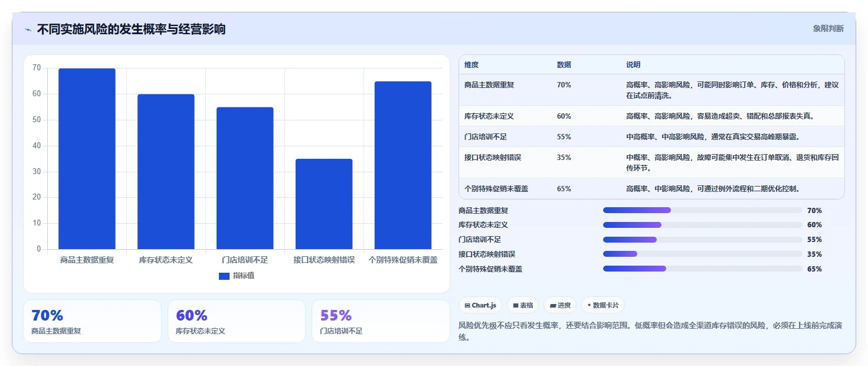The width and height of the screenshot is (868, 366).
Task: Click the 进度 tag chip
Action: 560,305
